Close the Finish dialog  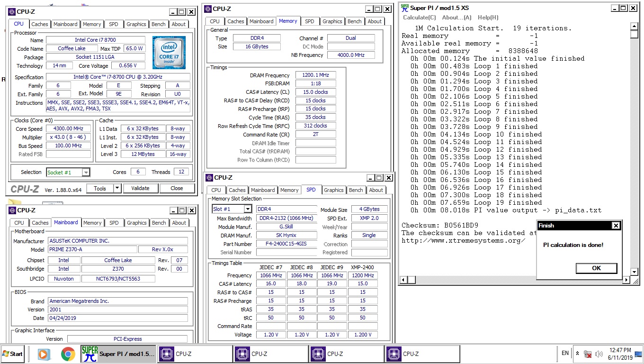(616, 226)
